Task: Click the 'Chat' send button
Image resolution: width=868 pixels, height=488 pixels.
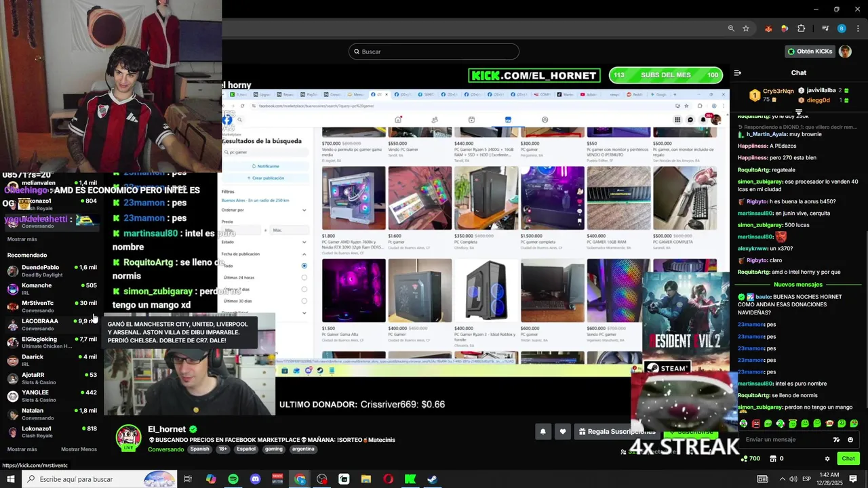Action: tap(848, 459)
